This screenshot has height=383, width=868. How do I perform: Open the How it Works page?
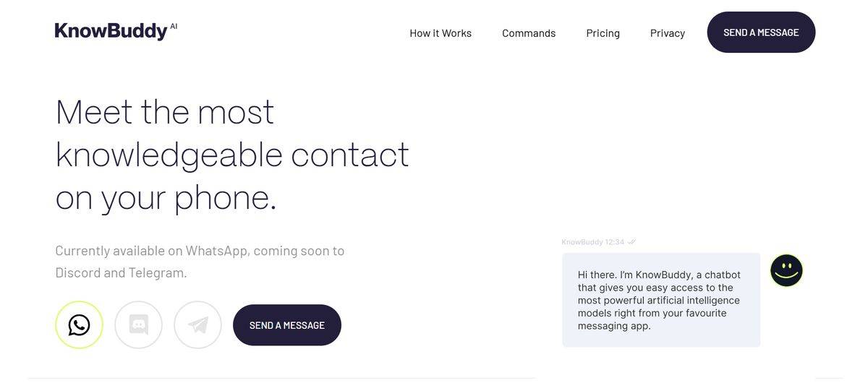click(441, 33)
